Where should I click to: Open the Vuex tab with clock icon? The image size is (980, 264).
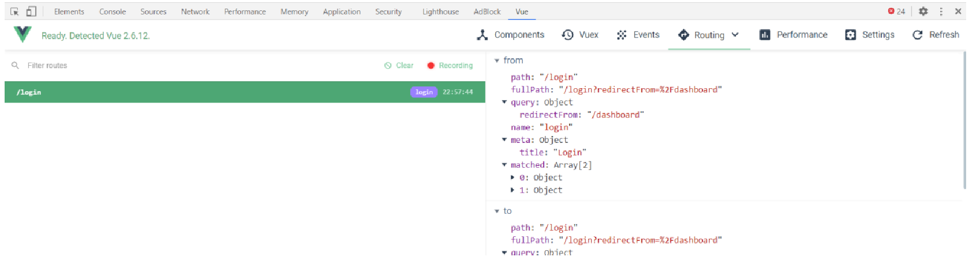tap(580, 35)
